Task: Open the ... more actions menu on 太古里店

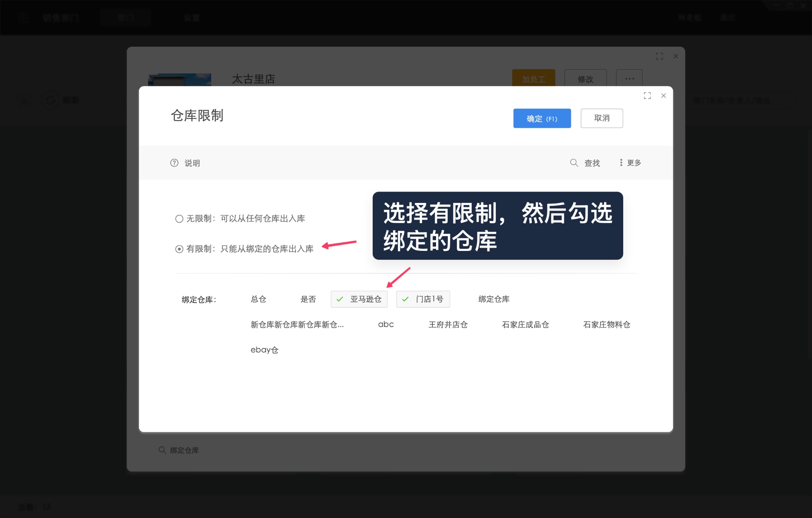Action: 629,78
